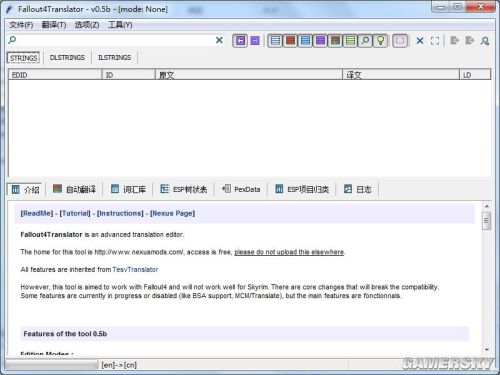Image resolution: width=500 pixels, height=375 pixels.
Task: Toggle the red filter button in toolbar
Action: pyautogui.click(x=290, y=41)
